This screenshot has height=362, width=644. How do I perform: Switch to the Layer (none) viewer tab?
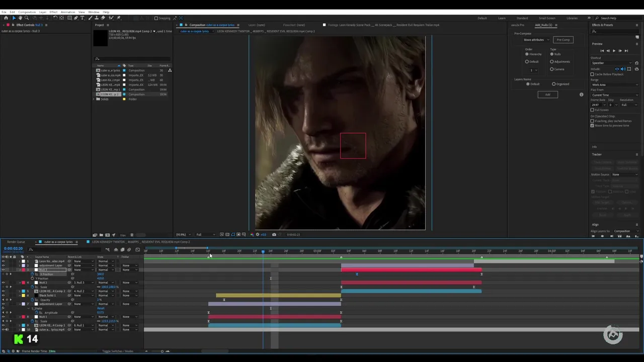pos(257,25)
